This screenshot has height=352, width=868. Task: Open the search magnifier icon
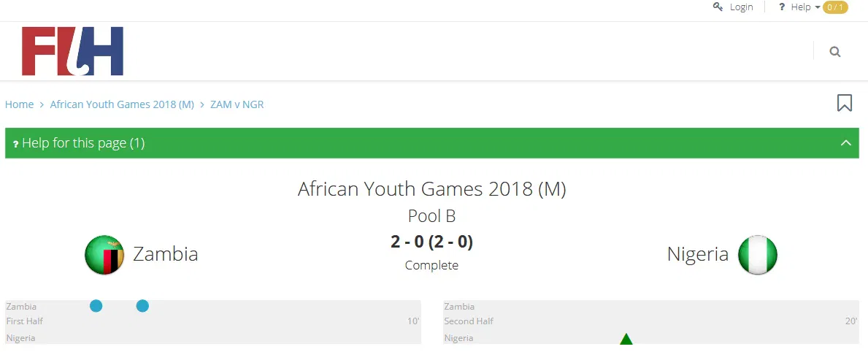(835, 52)
